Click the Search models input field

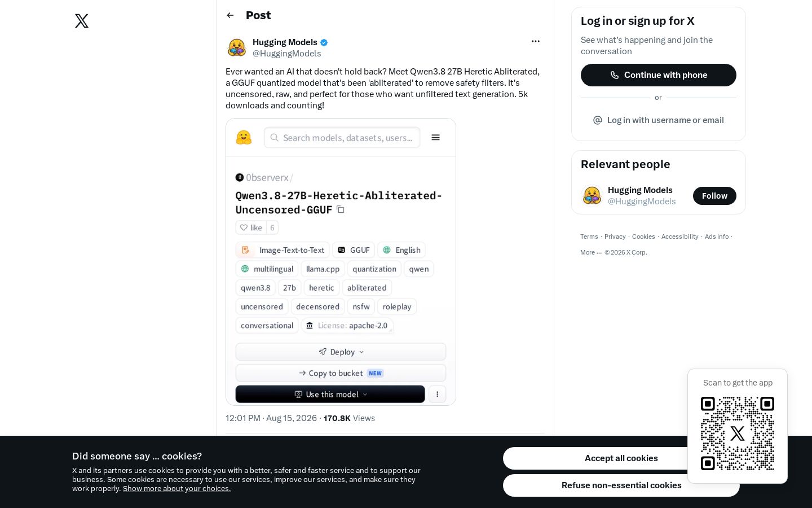pos(342,138)
